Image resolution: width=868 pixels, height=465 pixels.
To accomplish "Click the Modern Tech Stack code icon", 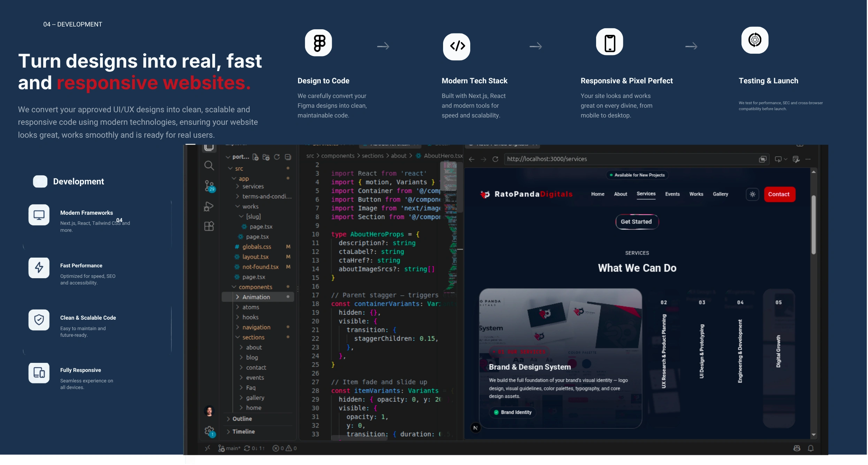I will coord(457,47).
